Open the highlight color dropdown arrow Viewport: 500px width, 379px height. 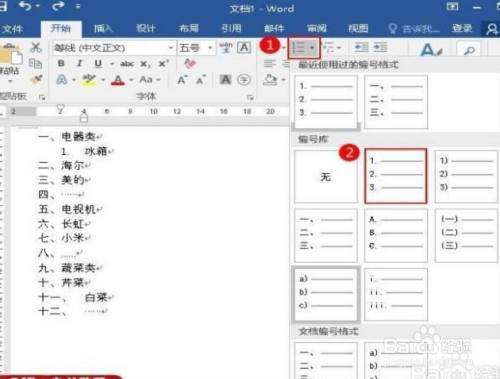point(103,80)
